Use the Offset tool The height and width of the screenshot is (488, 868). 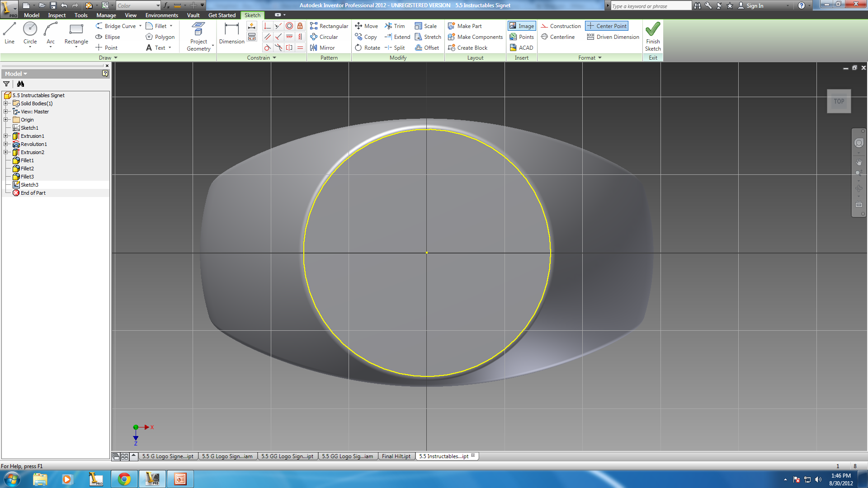point(427,48)
